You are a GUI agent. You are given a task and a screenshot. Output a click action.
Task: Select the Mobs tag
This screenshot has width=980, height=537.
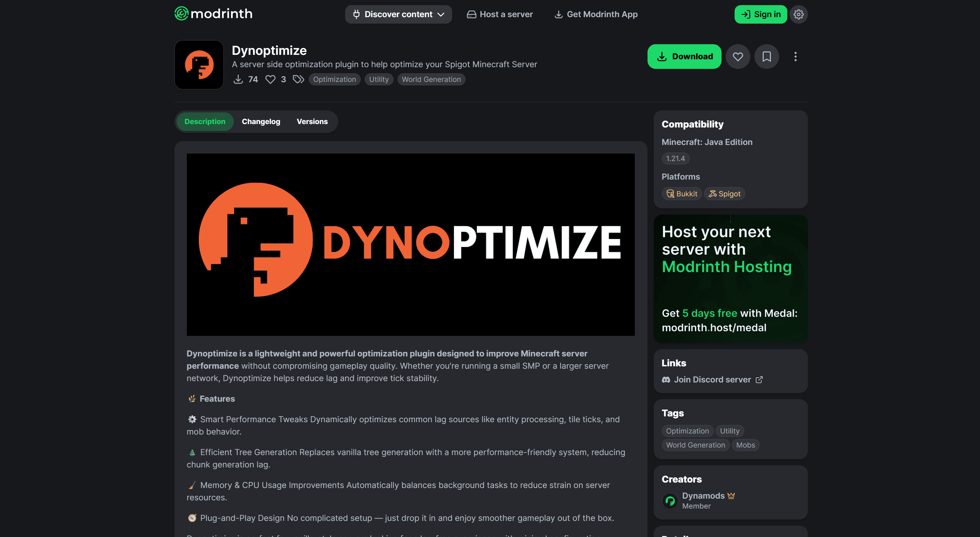point(745,444)
